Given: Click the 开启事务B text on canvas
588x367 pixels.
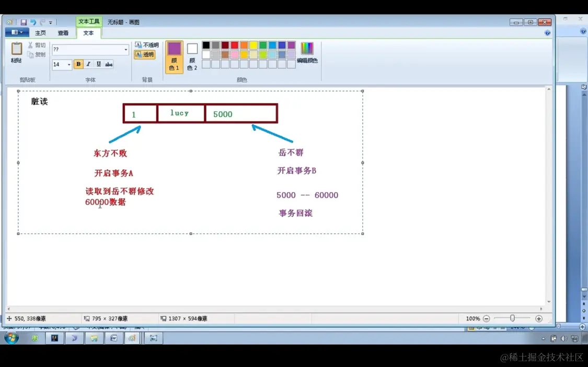Looking at the screenshot, I should click(x=297, y=171).
